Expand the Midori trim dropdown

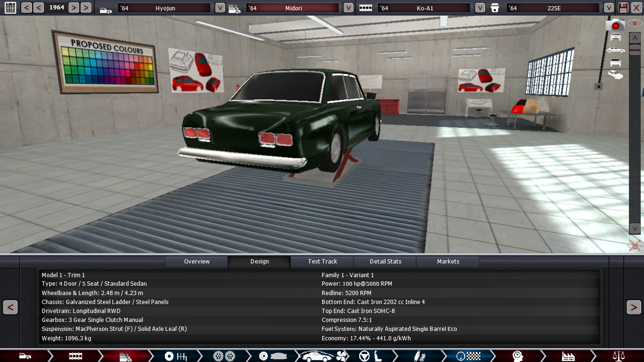[x=348, y=8]
